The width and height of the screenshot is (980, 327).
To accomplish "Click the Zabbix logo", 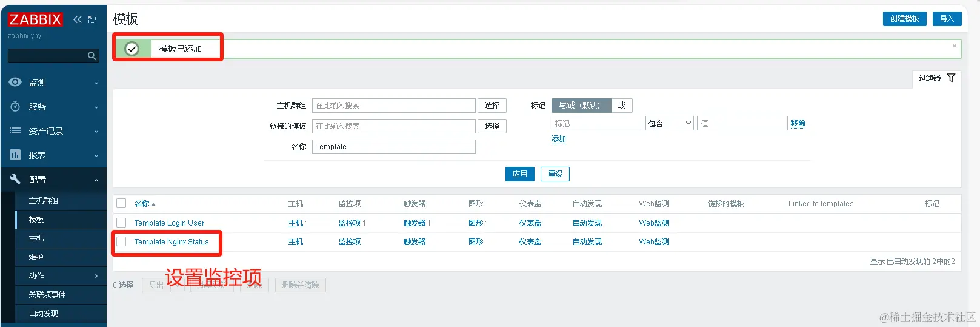I will (35, 19).
